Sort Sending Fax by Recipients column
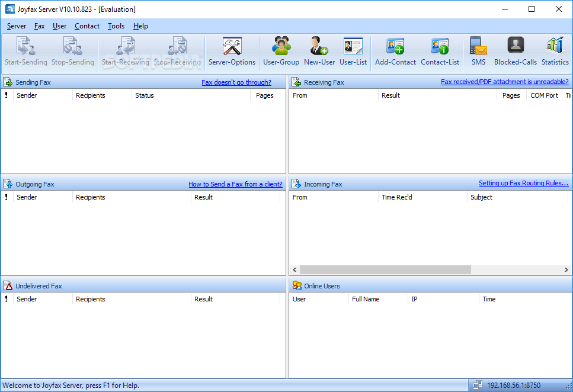Viewport: 573px width, 392px height. pyautogui.click(x=103, y=95)
